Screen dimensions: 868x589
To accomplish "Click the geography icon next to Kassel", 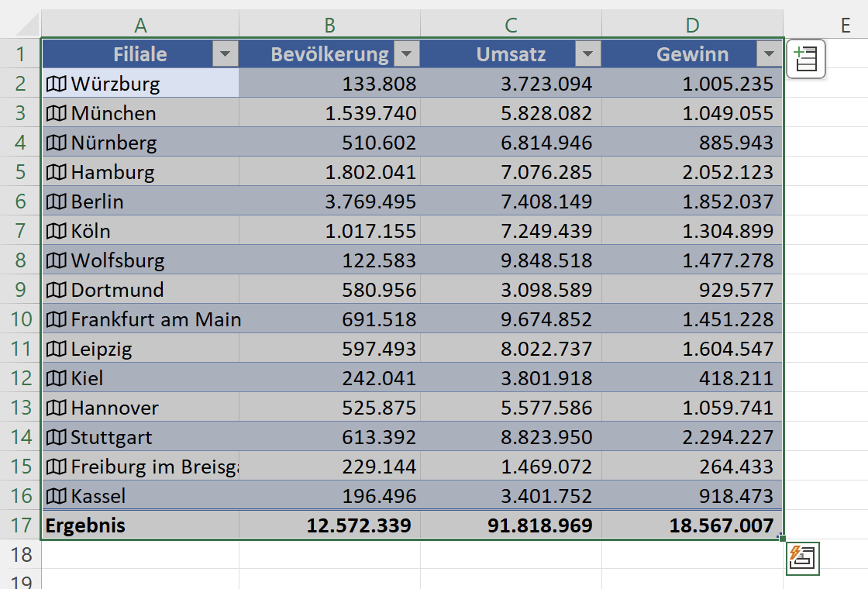I will 56,496.
